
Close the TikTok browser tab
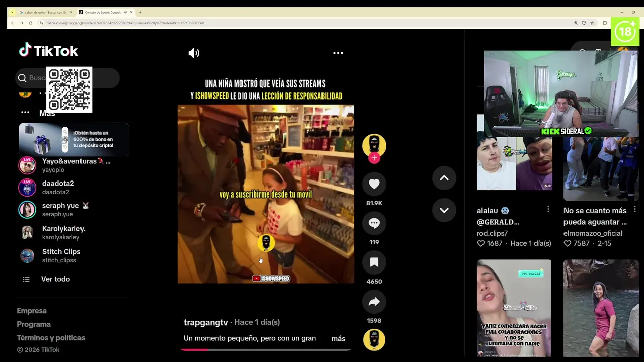[131, 12]
